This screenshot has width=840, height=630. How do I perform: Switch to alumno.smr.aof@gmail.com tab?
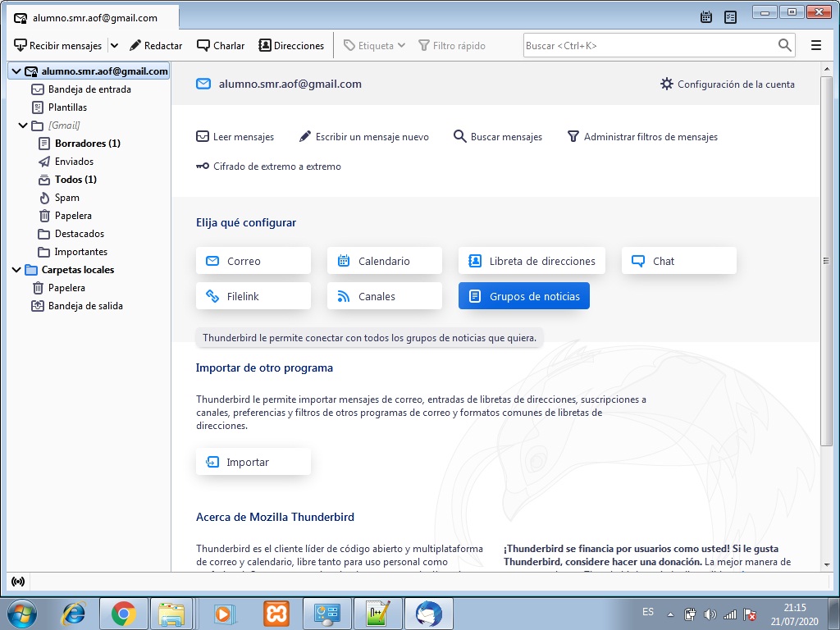coord(94,18)
